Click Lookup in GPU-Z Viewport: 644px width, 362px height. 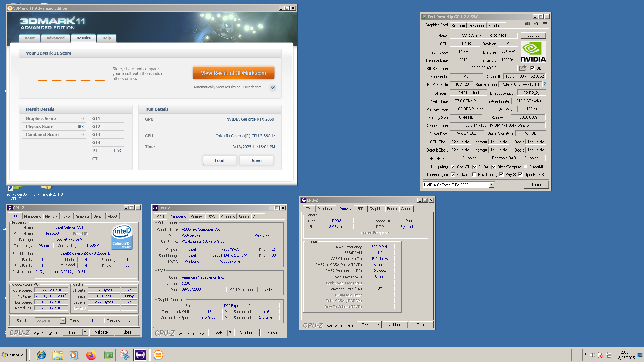point(533,35)
